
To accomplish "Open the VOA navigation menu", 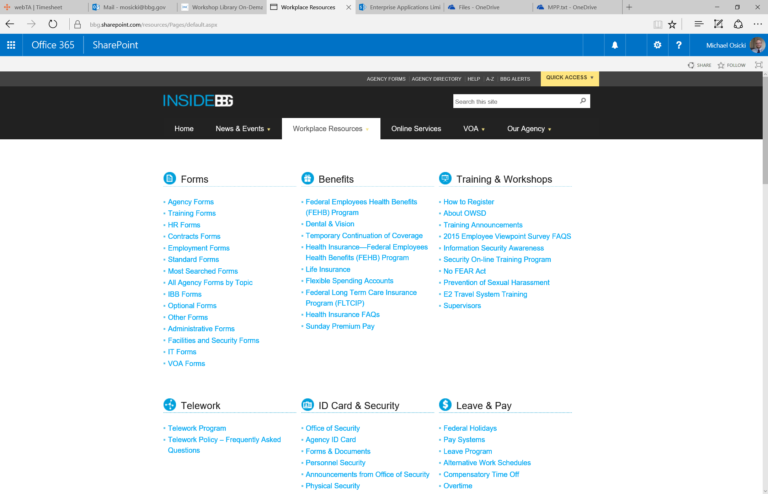I will [473, 129].
